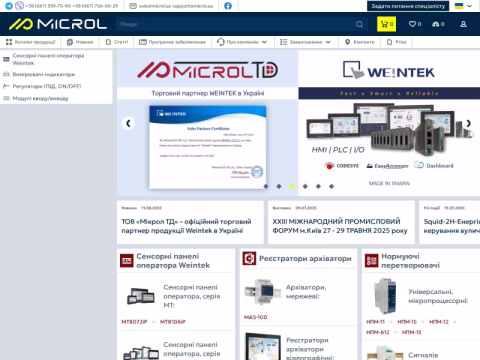Open Модулі вводу/виводу sidebar link
This screenshot has height=360, width=480.
40,98
